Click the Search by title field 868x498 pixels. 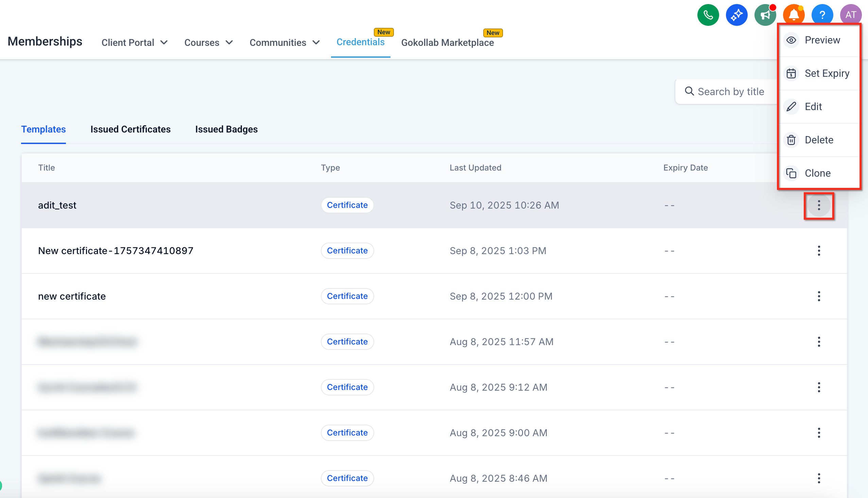point(730,92)
